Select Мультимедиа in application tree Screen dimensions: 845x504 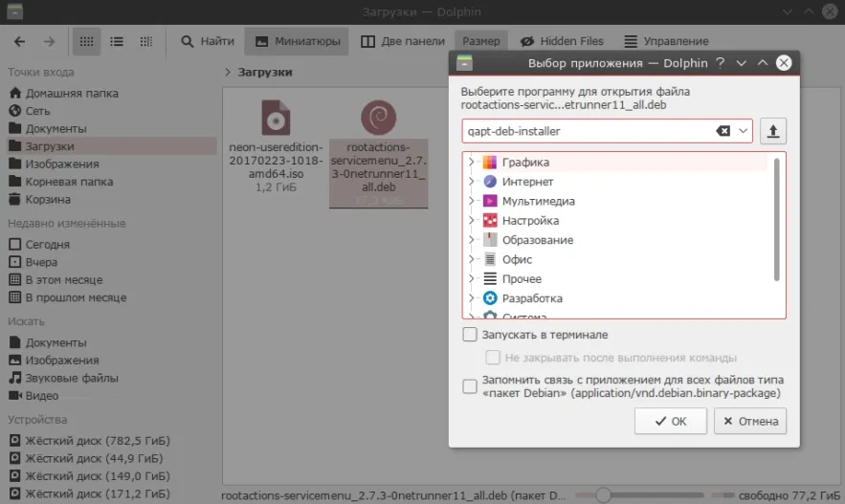(x=539, y=201)
